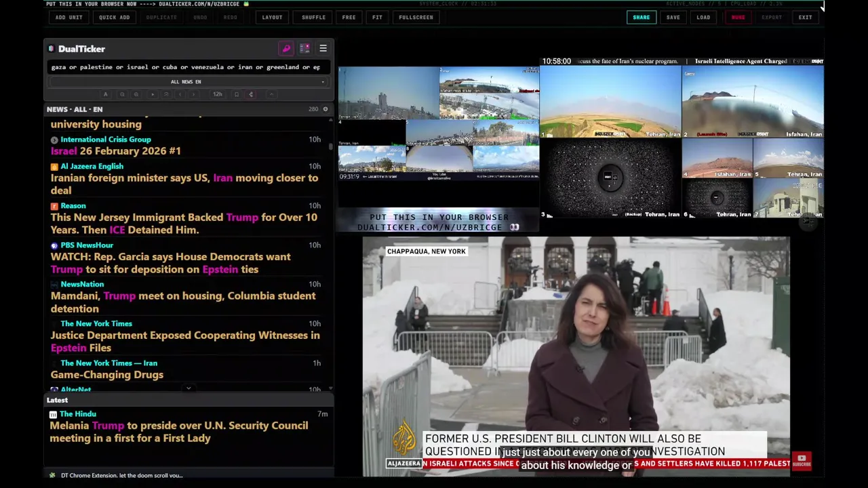Screen dimensions: 868x488
Task: Open 'Justice Department Exposed Cooperating Witnesses' headline
Action: [x=185, y=342]
